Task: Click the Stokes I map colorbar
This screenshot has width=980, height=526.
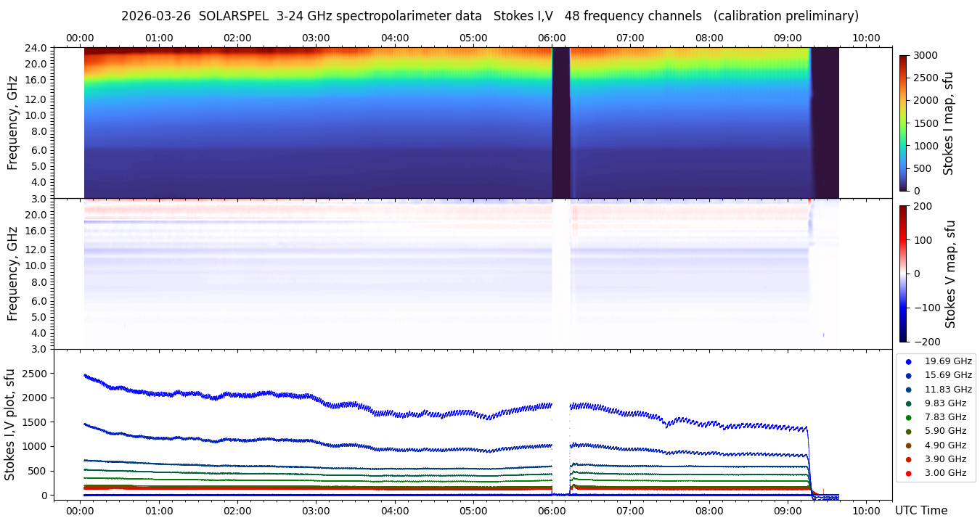Action: tap(903, 123)
